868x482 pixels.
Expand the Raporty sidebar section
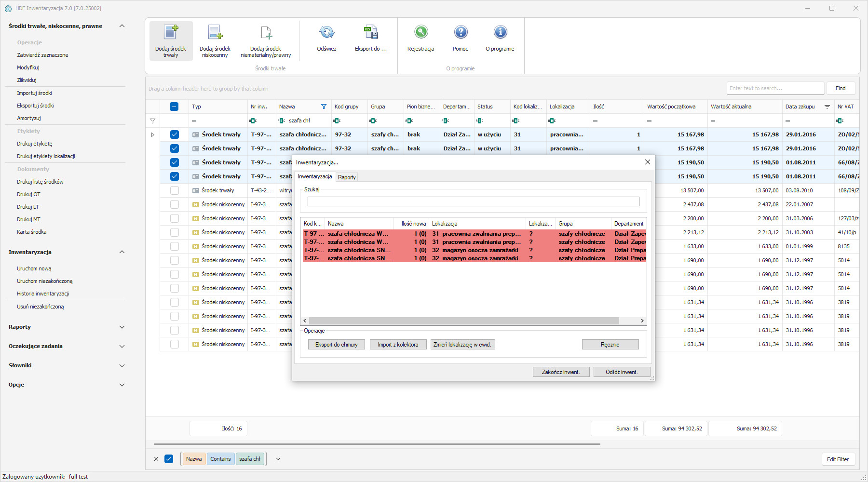tap(122, 327)
